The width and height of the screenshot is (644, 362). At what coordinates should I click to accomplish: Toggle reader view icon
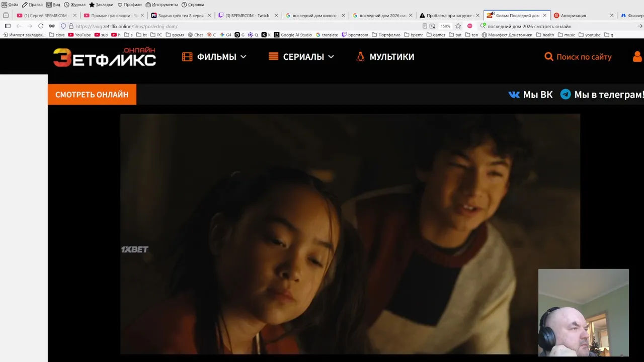pyautogui.click(x=425, y=26)
